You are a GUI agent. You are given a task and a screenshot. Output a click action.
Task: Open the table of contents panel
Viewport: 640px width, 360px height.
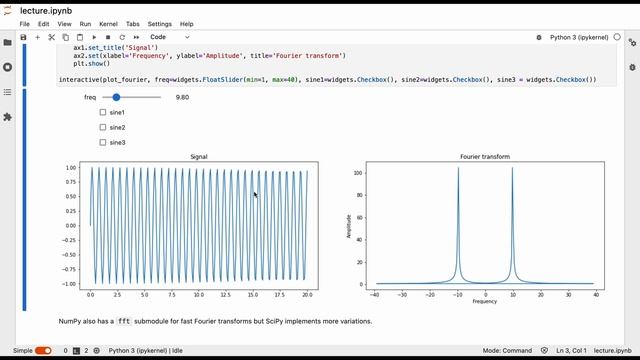(x=7, y=92)
